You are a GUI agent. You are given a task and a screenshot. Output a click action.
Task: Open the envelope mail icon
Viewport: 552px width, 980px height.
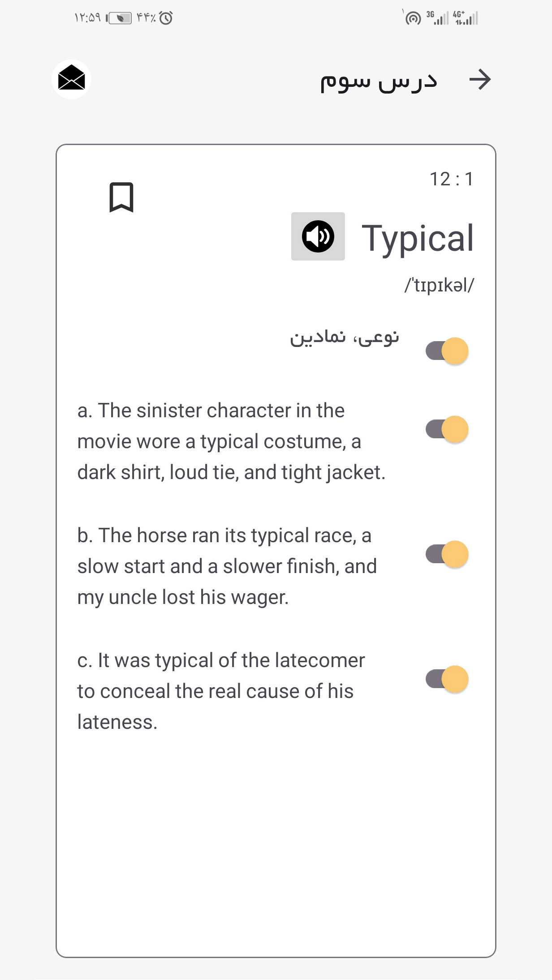pos(71,79)
